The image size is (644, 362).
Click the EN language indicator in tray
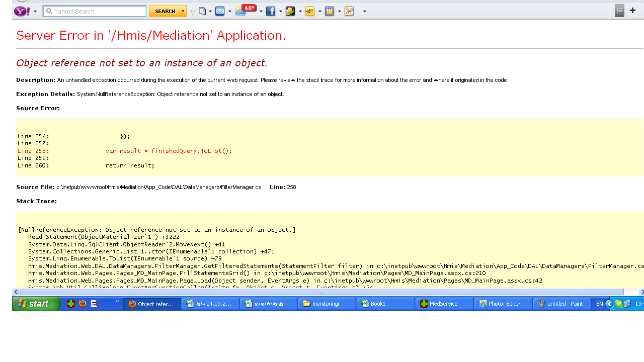tap(599, 304)
